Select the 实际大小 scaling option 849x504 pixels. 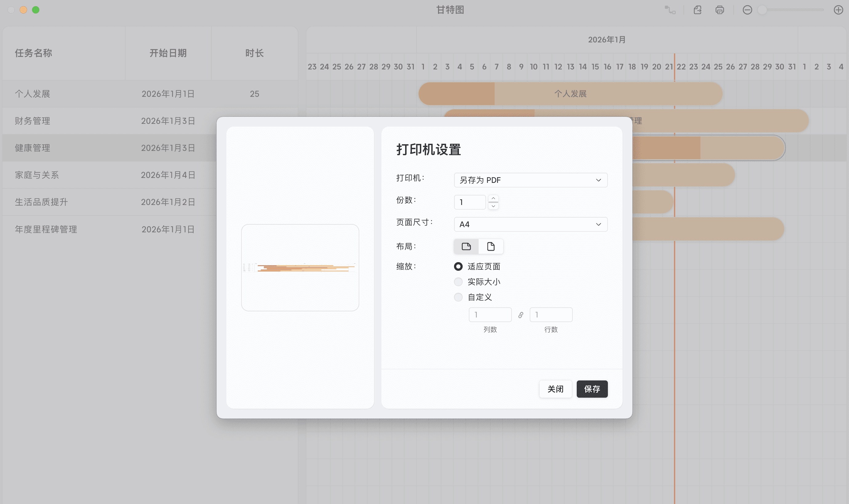(x=458, y=282)
